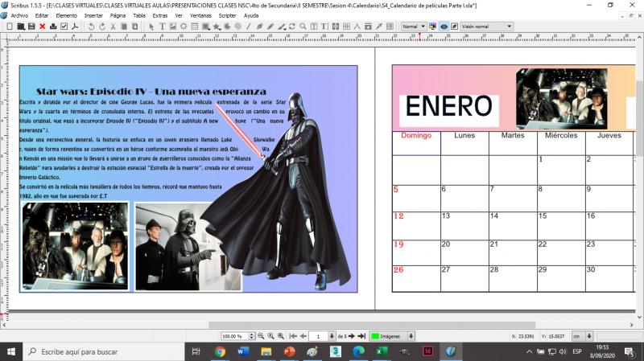The height and width of the screenshot is (361, 644).
Task: Click the zoom out magnifier button
Action: pyautogui.click(x=261, y=336)
